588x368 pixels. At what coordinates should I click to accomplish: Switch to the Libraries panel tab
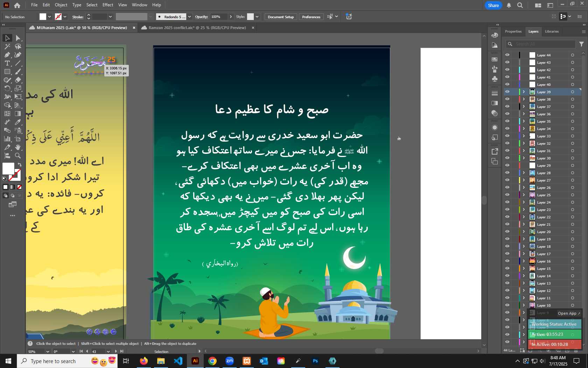point(552,32)
